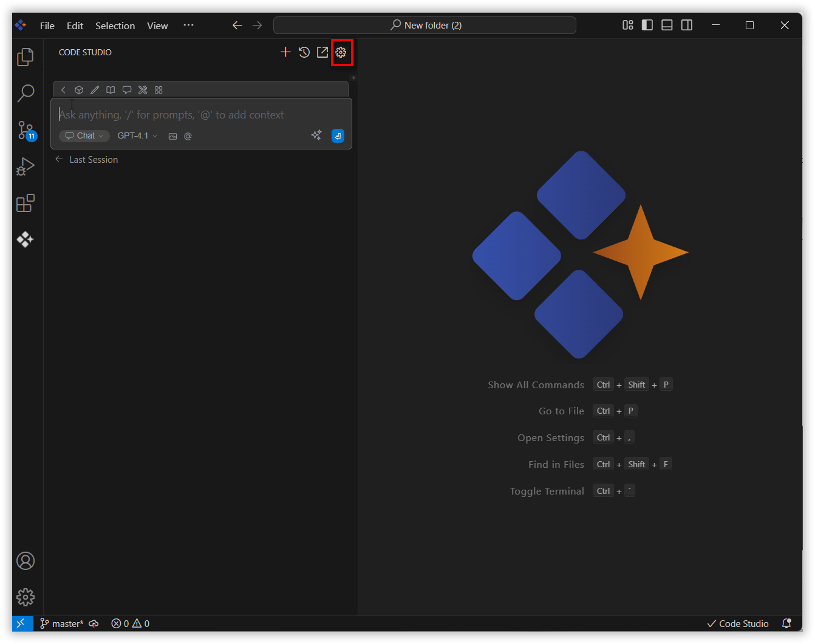
Task: Open chat history clock icon
Action: pos(304,52)
